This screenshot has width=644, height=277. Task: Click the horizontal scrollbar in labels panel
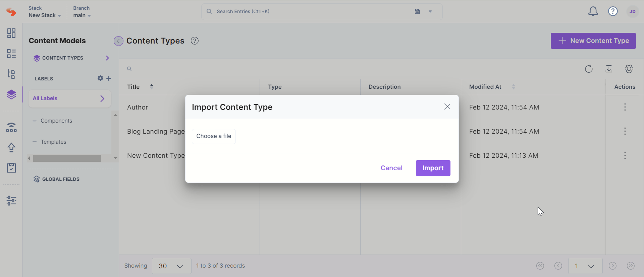tap(67, 158)
